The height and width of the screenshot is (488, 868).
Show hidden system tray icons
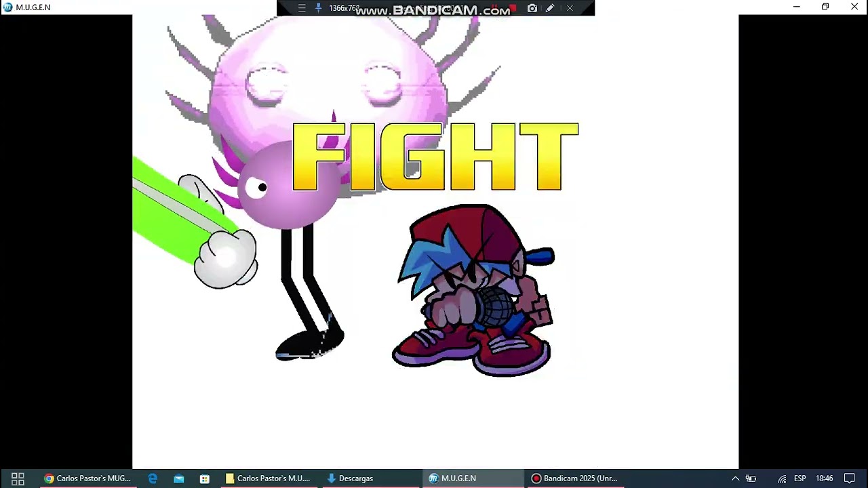pos(735,479)
